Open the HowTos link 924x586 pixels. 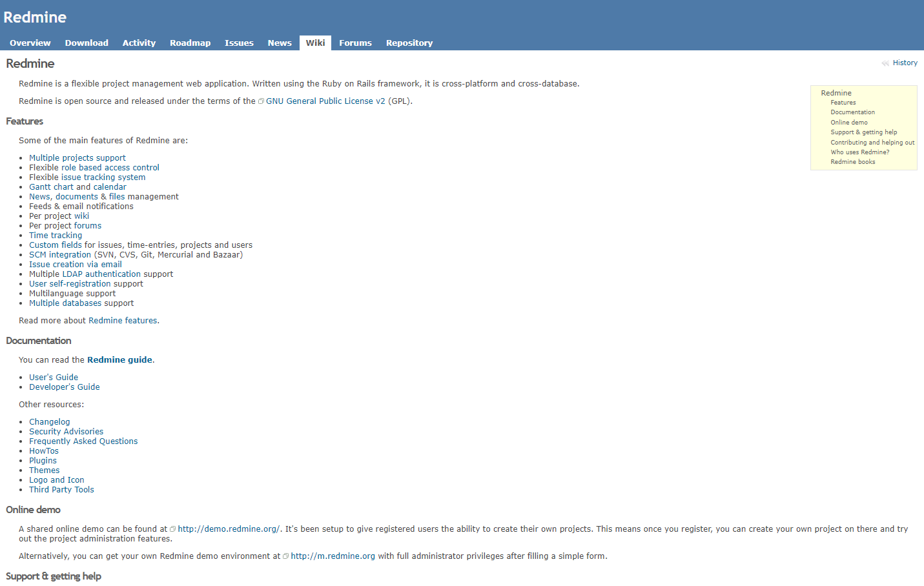pos(44,451)
